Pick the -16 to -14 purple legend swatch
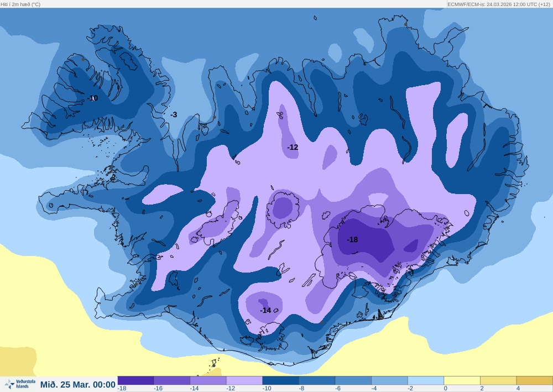The height and width of the screenshot is (392, 553). coord(172,380)
